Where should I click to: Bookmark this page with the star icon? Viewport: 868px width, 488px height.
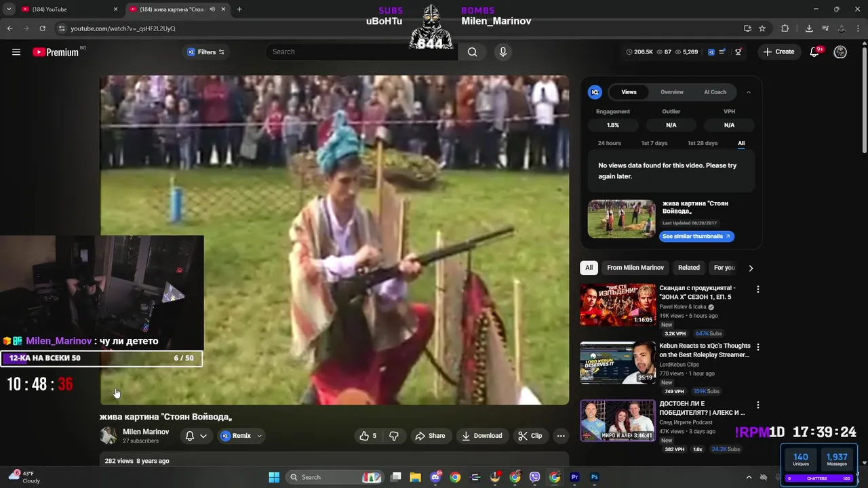point(762,28)
